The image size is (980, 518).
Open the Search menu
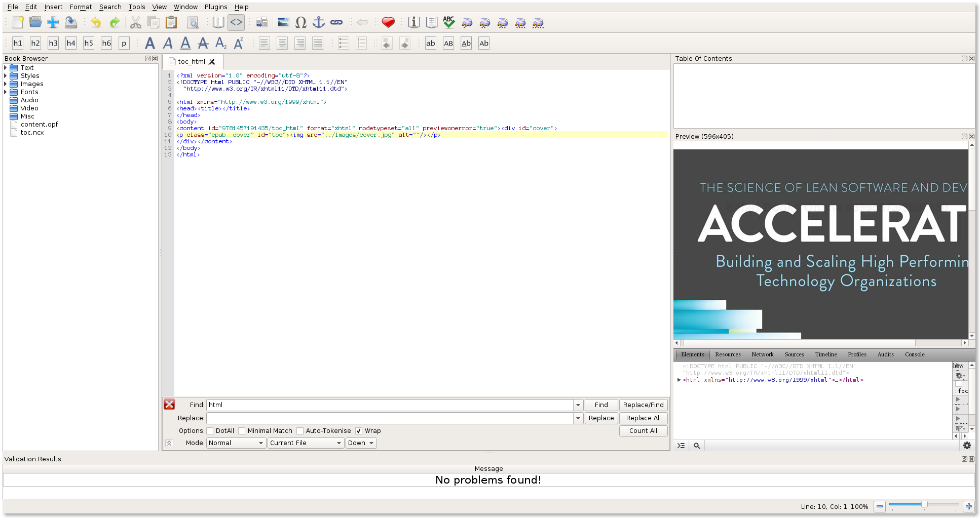click(110, 7)
